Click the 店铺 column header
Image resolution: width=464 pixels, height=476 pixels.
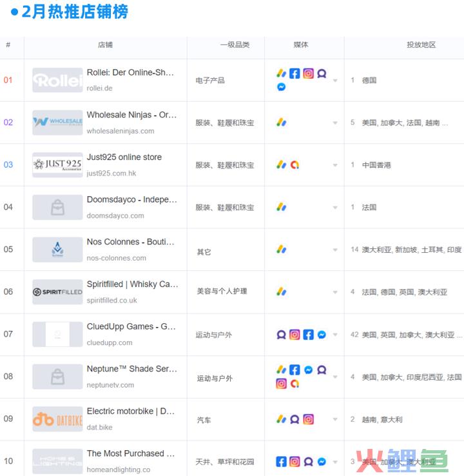pos(105,45)
